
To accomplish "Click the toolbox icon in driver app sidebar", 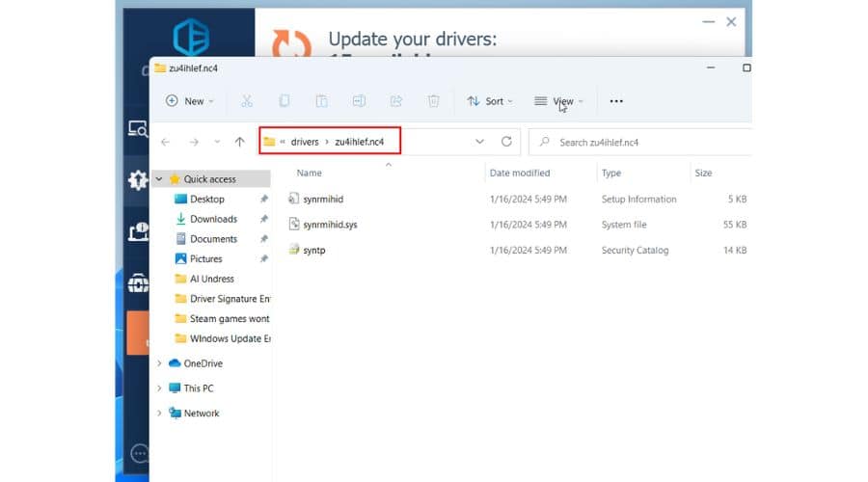I will pyautogui.click(x=138, y=282).
